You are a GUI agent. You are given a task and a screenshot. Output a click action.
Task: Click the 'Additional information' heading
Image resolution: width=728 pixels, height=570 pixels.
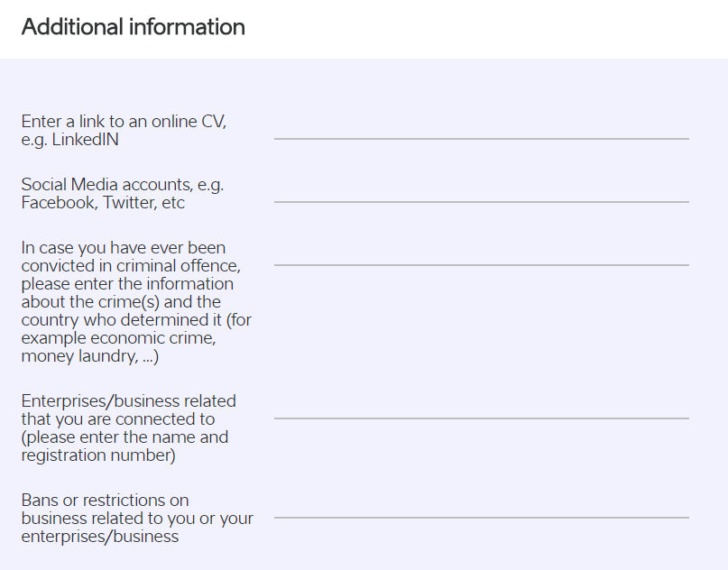point(134,27)
